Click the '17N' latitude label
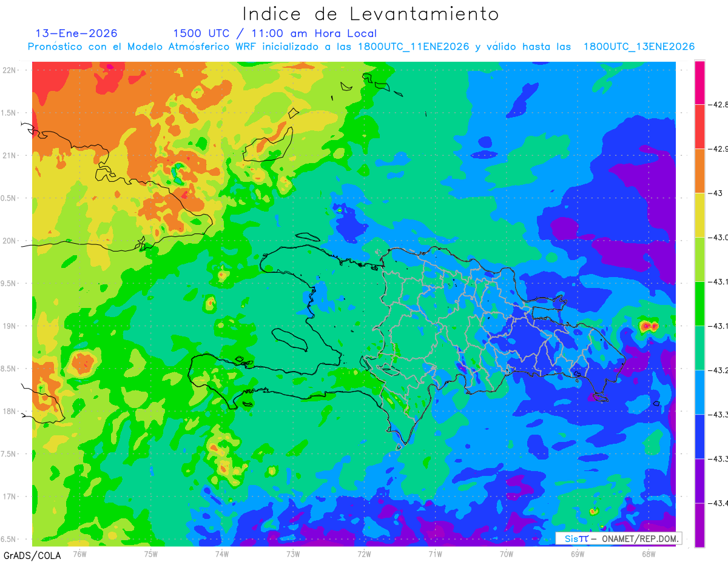Image resolution: width=728 pixels, height=562 pixels. [10, 497]
